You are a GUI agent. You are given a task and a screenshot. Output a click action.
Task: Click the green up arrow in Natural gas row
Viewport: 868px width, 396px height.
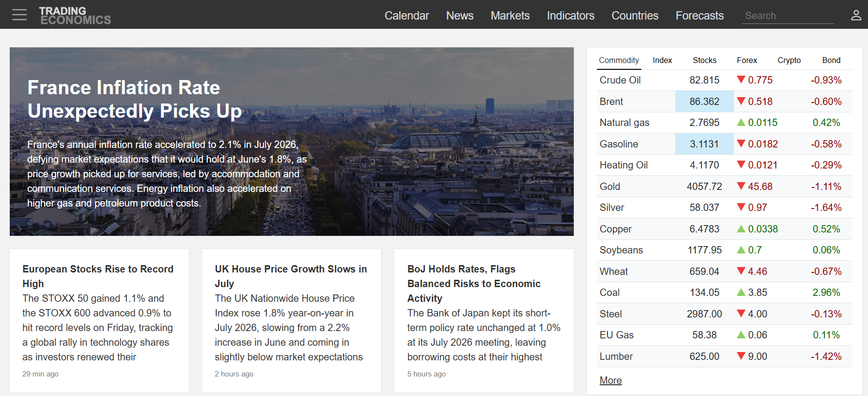click(741, 122)
